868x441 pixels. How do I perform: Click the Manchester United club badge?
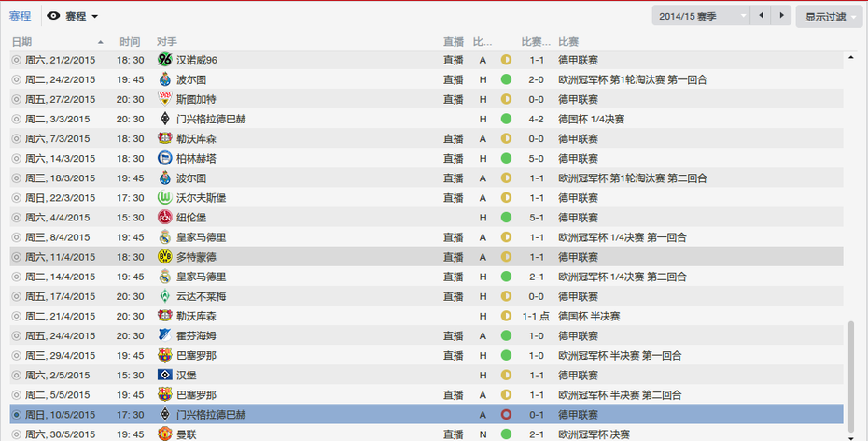coord(165,434)
